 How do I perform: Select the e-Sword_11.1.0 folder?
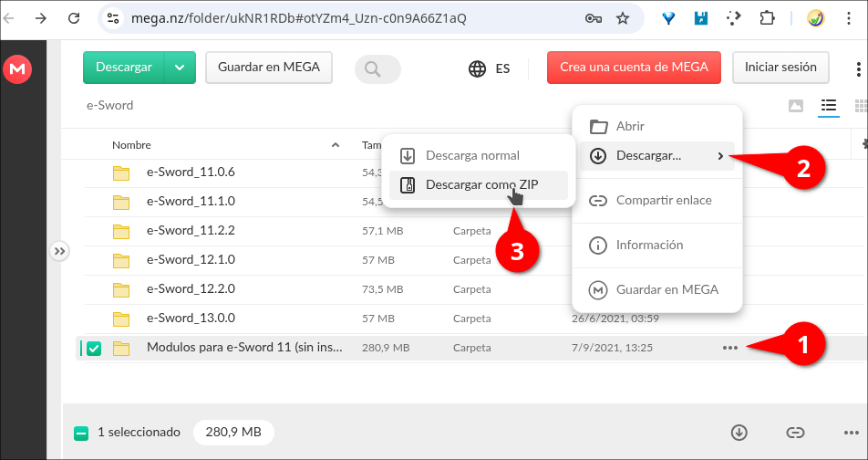(191, 201)
